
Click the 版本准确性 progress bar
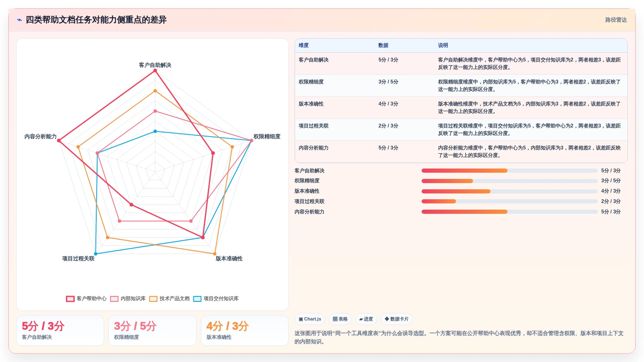[x=510, y=191]
